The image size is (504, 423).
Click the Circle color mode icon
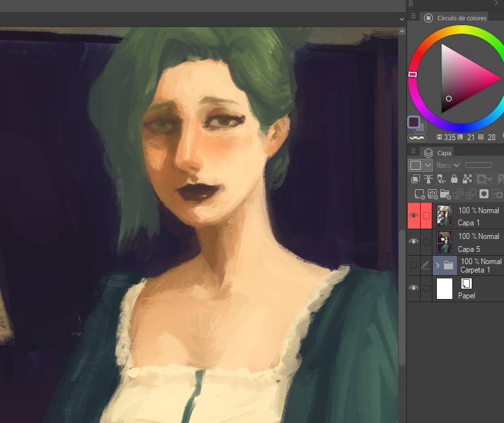tap(428, 18)
